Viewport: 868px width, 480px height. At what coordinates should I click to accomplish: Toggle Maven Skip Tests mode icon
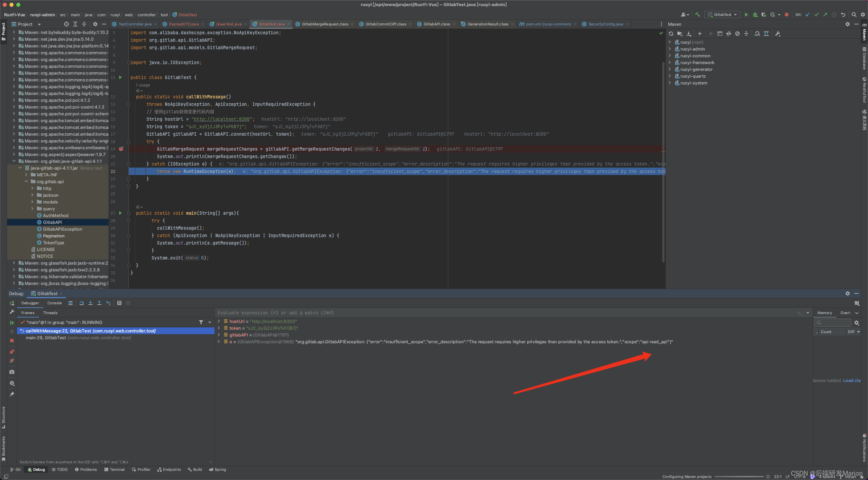[737, 34]
